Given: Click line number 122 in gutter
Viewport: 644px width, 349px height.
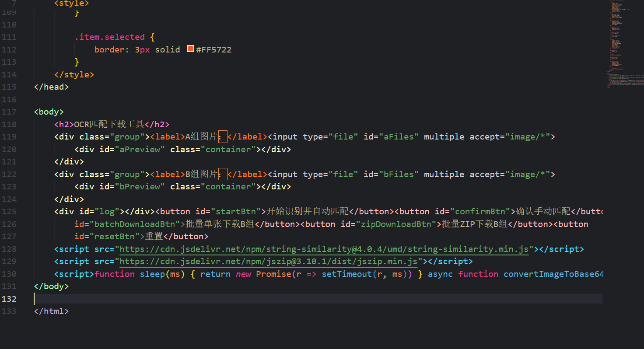Looking at the screenshot, I should [x=9, y=174].
